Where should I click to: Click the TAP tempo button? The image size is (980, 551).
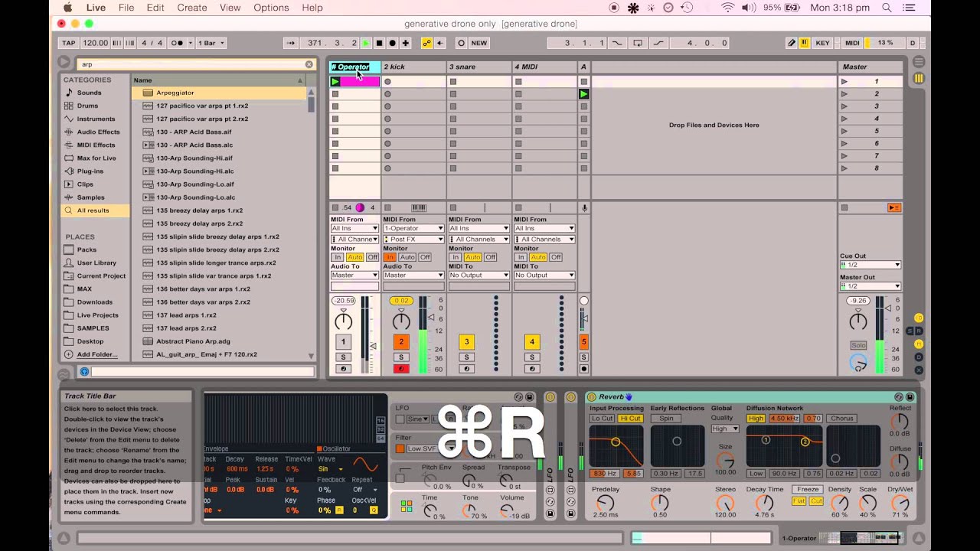tap(69, 43)
